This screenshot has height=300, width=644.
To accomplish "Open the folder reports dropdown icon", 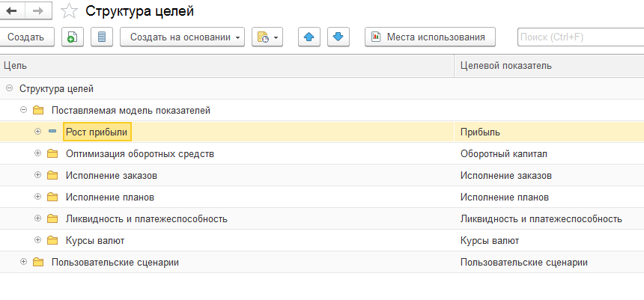I will click(267, 37).
